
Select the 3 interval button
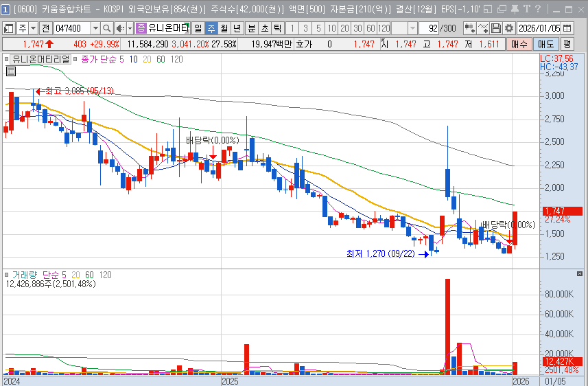coord(305,28)
